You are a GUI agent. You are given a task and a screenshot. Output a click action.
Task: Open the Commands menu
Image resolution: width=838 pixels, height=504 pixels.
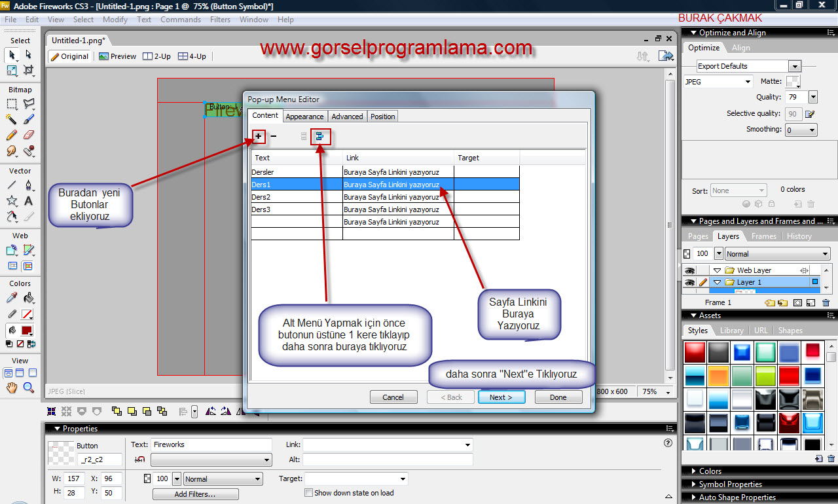[x=181, y=20]
